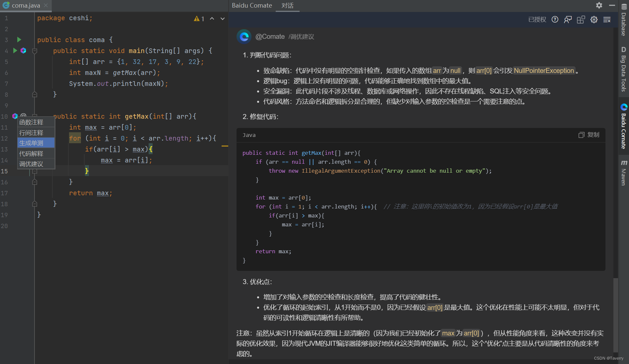Viewport: 629px width, 364px height.
Task: Close the coma.java tab
Action: (x=46, y=5)
